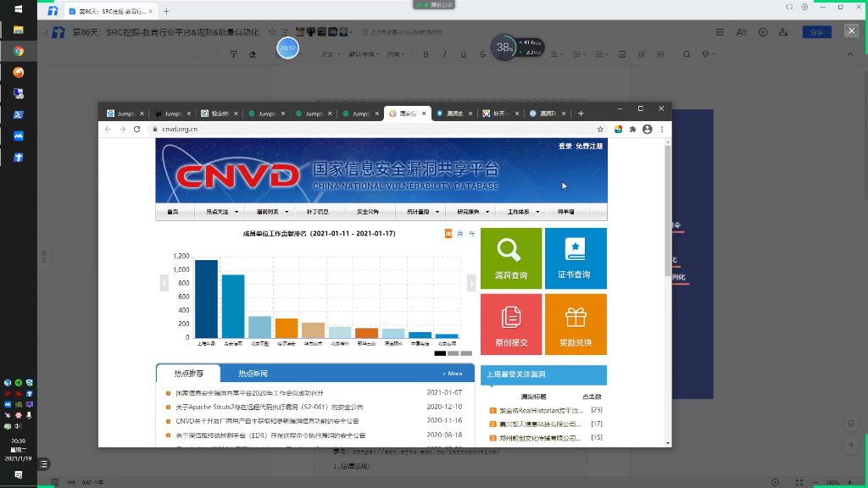The image size is (868, 488).
Task: Select the middle gray chart page dot
Action: 453,353
